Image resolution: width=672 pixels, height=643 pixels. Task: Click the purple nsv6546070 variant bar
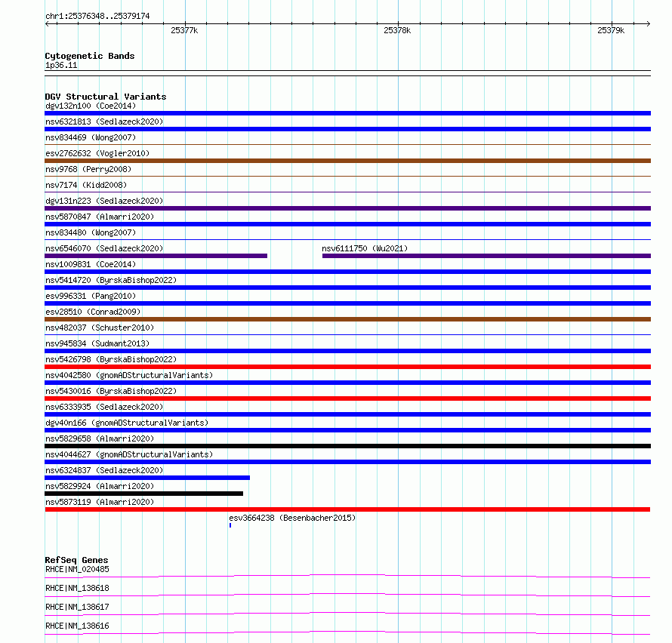click(156, 256)
